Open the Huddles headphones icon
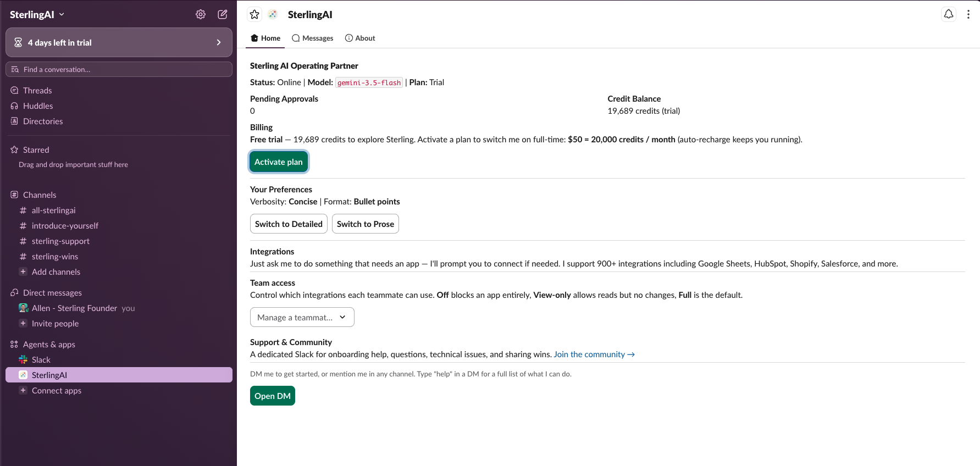 pyautogui.click(x=14, y=106)
